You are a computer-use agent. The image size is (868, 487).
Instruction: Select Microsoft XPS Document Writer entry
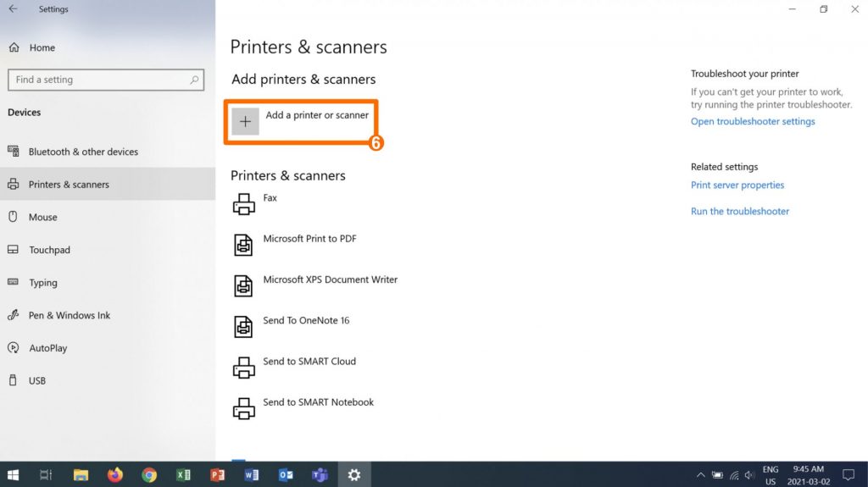(x=330, y=279)
